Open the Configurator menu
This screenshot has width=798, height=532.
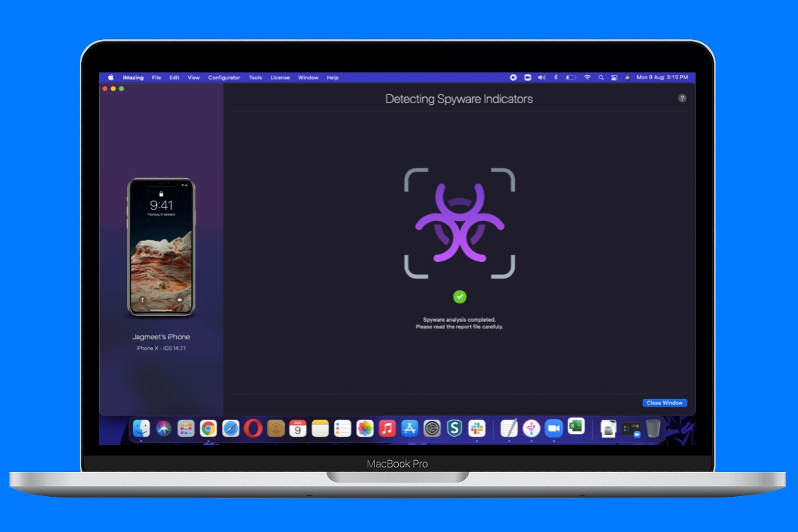pos(224,77)
